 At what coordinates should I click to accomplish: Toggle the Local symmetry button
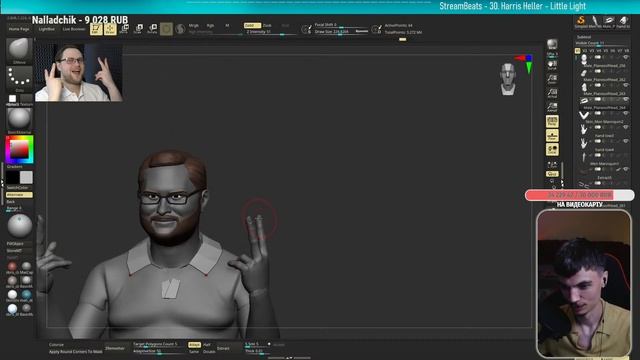click(x=552, y=149)
